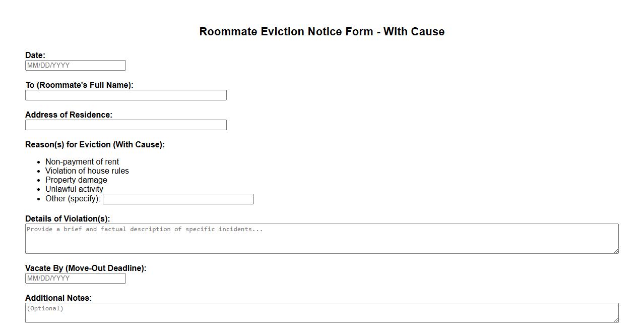Click the Additional Notes label
This screenshot has height=328, width=644.
point(58,298)
